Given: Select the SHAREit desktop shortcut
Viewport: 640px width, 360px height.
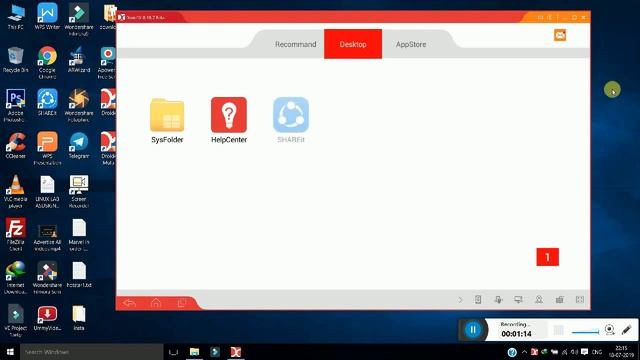Looking at the screenshot, I should 47,103.
